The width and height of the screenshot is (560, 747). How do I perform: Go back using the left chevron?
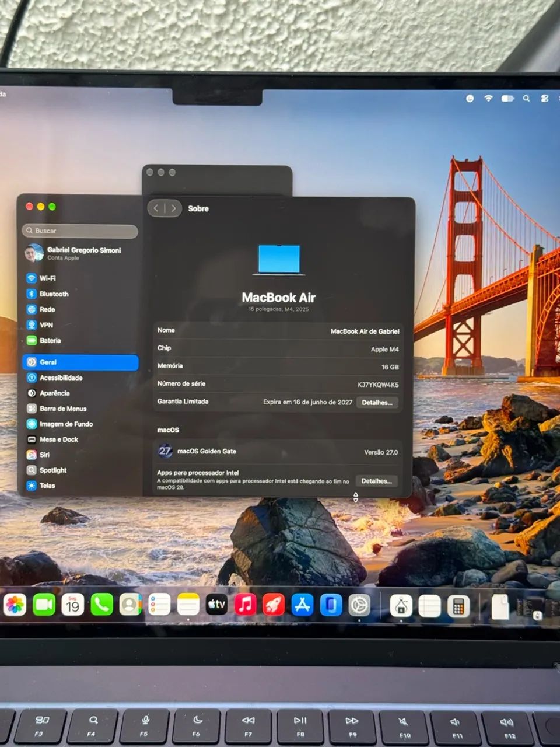tap(156, 208)
